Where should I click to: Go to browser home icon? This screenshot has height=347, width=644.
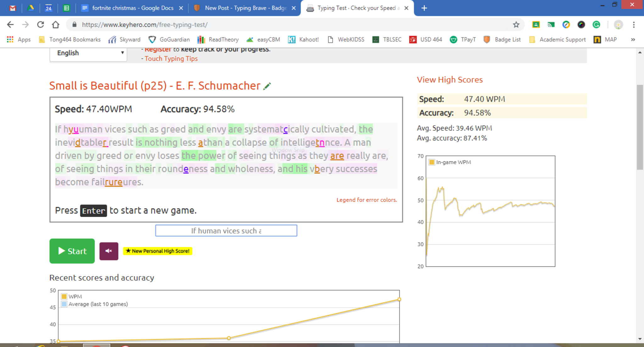pyautogui.click(x=56, y=25)
